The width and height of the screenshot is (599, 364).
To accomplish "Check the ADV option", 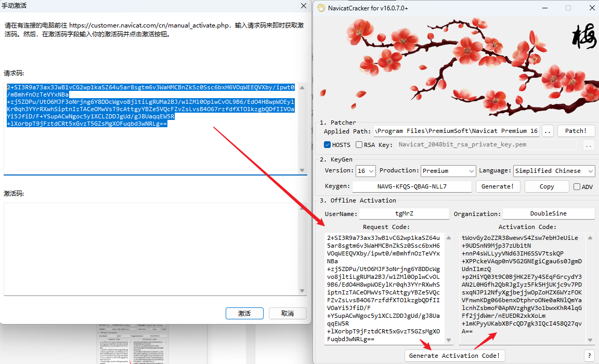I will point(577,187).
